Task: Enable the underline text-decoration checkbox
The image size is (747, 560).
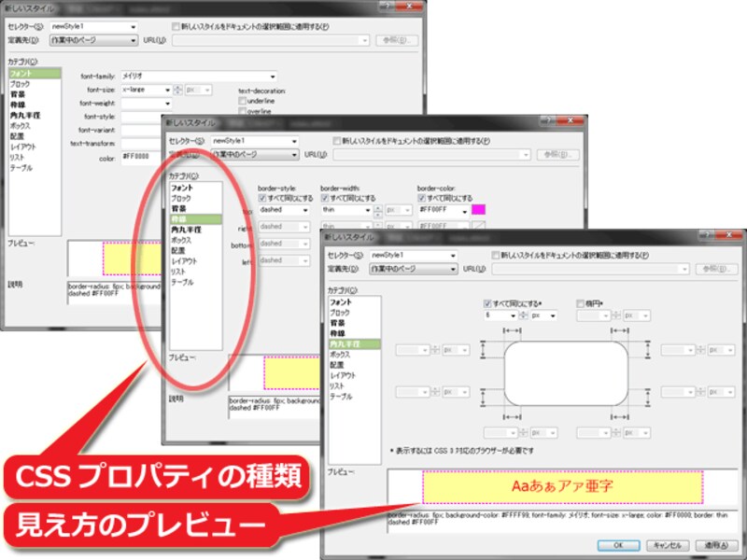Action: pos(243,101)
